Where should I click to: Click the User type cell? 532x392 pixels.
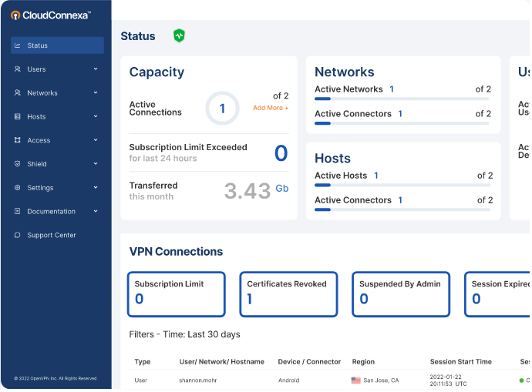point(141,380)
